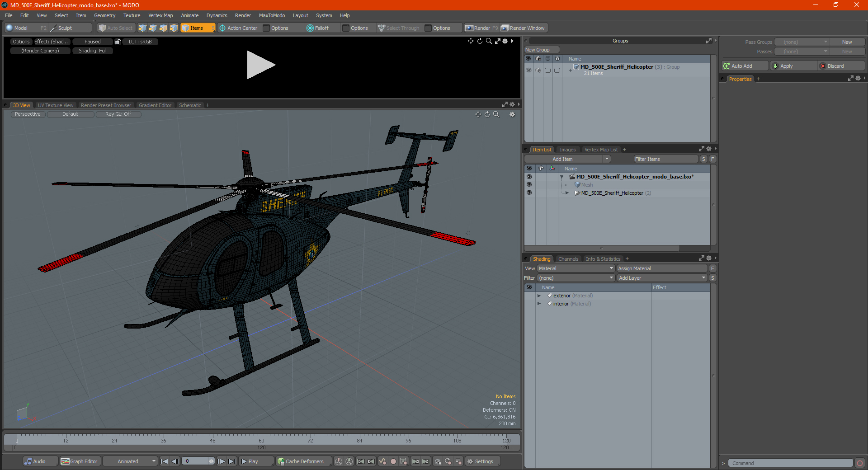Click the 3D viewport zoom magnifier icon

pyautogui.click(x=496, y=114)
